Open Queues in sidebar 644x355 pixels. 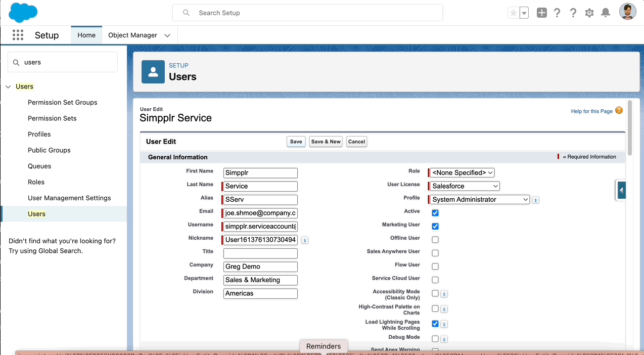tap(39, 166)
